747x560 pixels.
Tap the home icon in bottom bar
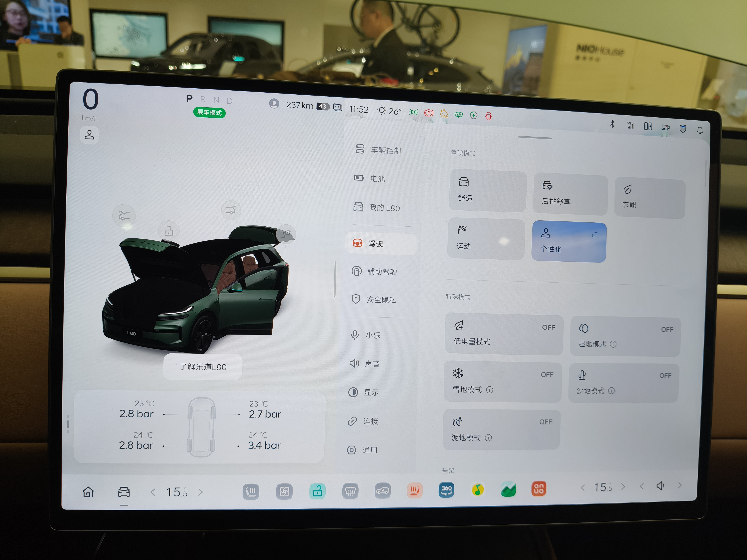click(x=88, y=492)
